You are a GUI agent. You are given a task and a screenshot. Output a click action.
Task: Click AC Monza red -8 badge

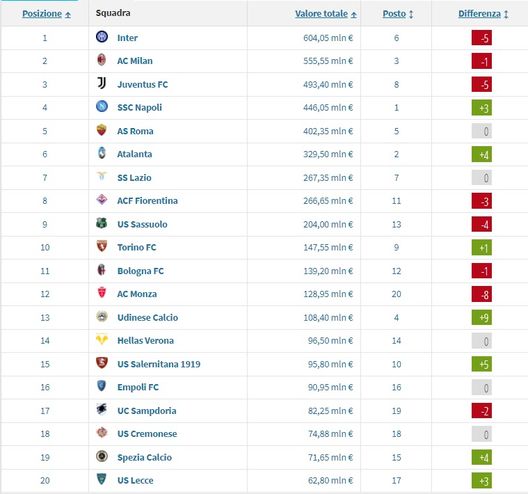pos(482,294)
